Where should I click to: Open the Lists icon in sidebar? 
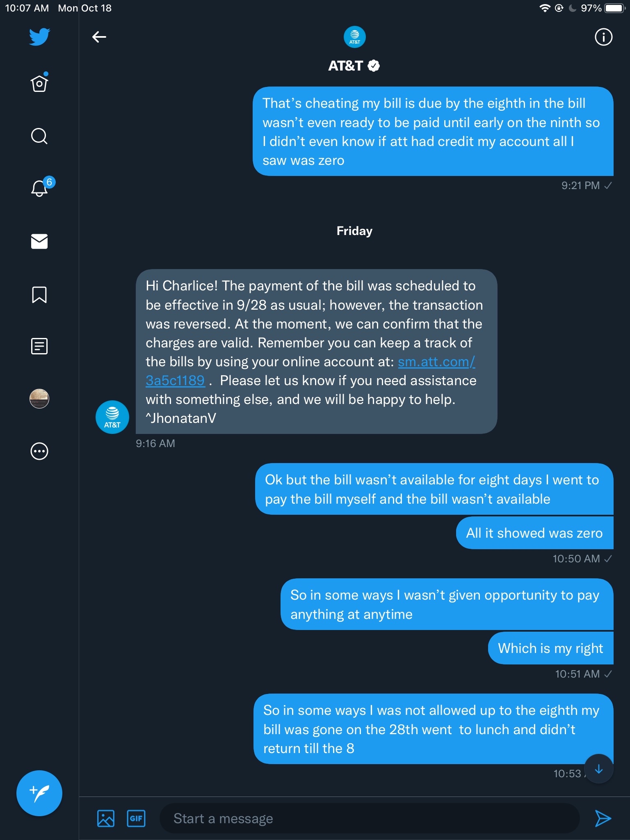coord(39,346)
